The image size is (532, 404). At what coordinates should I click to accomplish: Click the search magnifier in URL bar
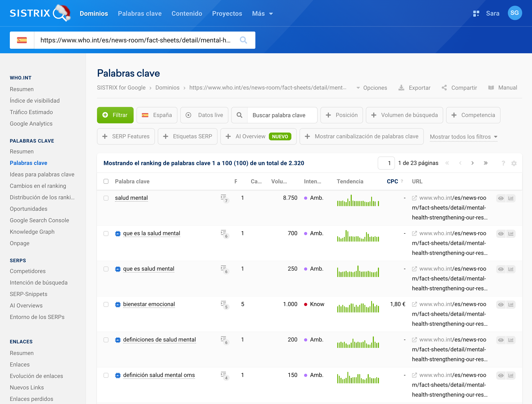pyautogui.click(x=243, y=40)
